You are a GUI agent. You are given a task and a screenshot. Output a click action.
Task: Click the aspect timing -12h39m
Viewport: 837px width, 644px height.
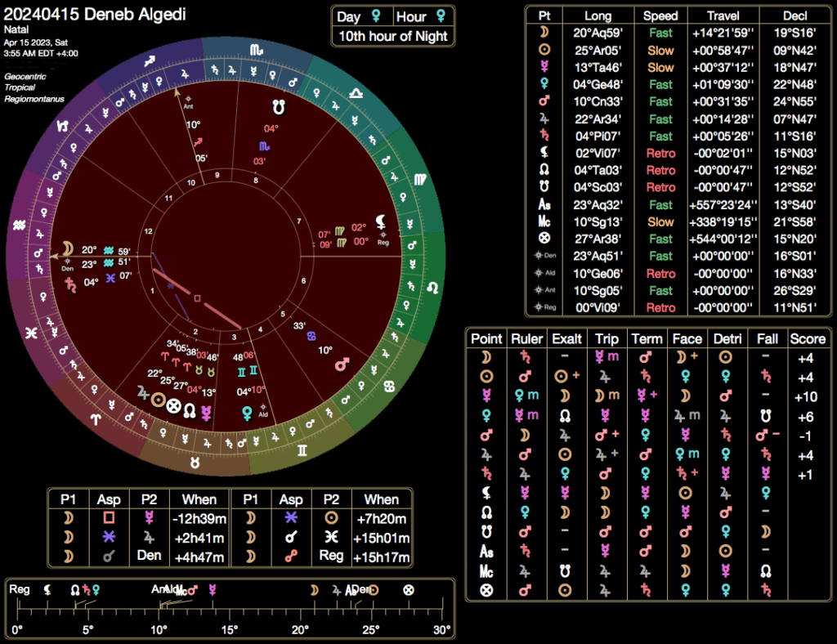click(x=199, y=519)
